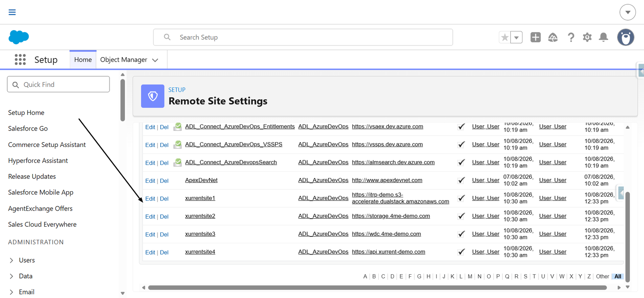Edit the xurrentsite1 remote site
Image resolution: width=644 pixels, height=298 pixels.
pos(150,199)
